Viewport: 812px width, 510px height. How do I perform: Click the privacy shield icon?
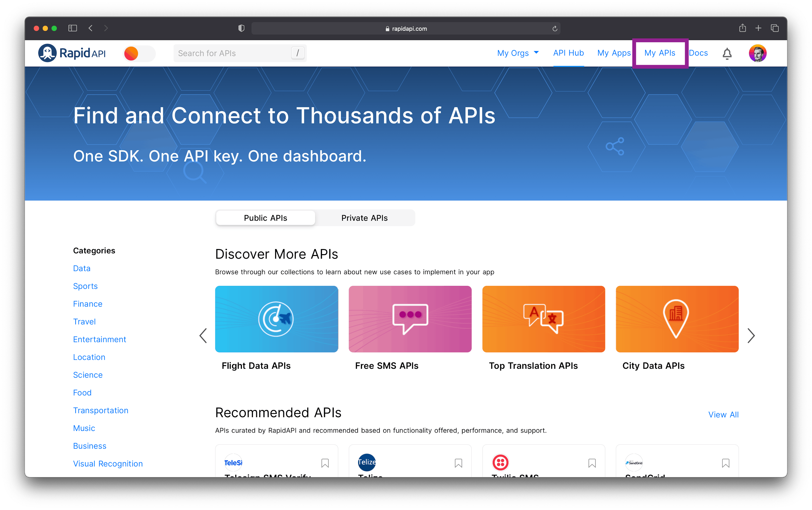241,28
